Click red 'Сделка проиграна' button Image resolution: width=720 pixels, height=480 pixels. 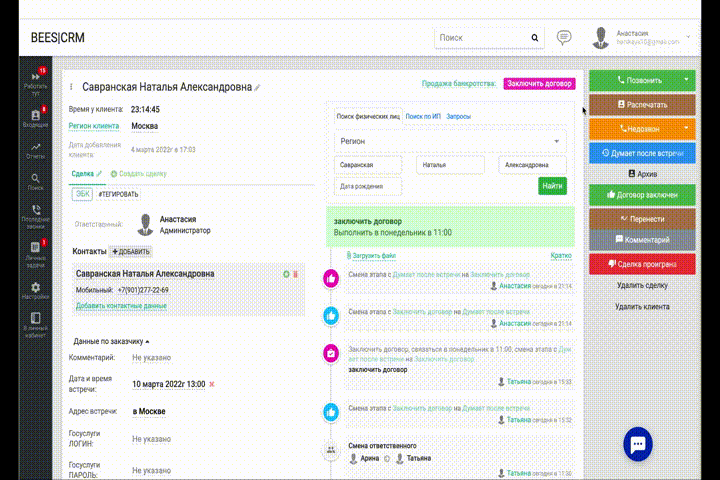(x=642, y=264)
